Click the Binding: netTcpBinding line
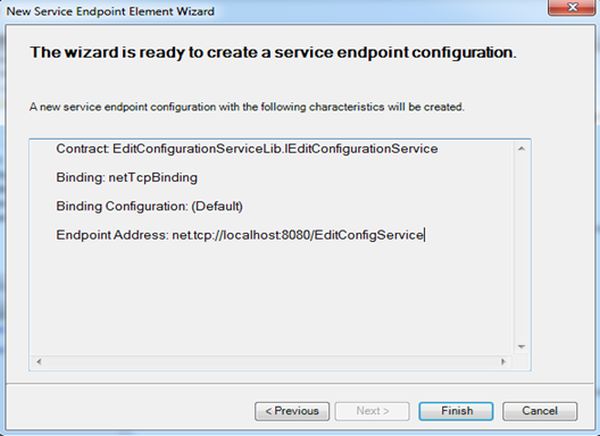The height and width of the screenshot is (436, 600). (x=127, y=177)
